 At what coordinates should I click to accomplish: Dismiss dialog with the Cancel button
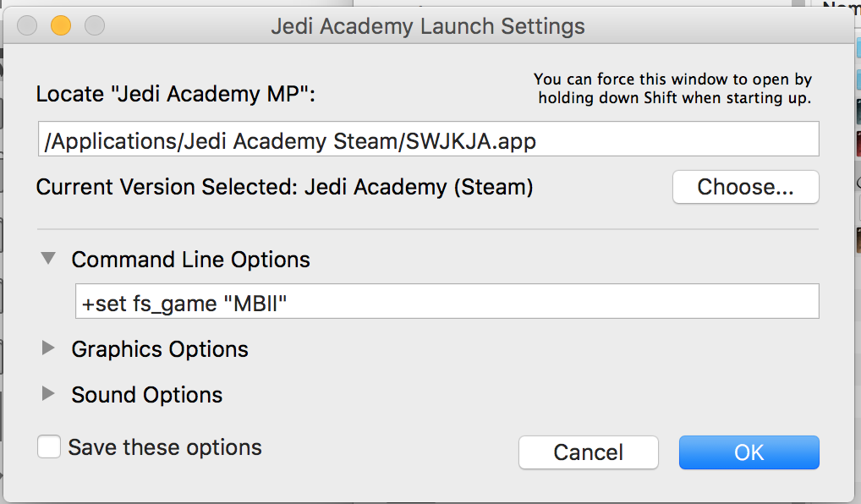click(588, 452)
